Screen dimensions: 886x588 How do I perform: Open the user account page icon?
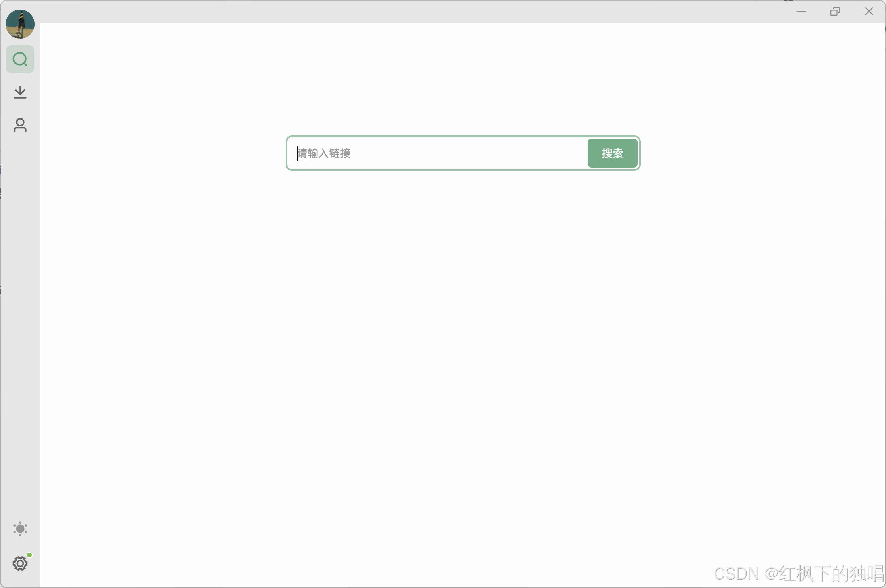[20, 125]
